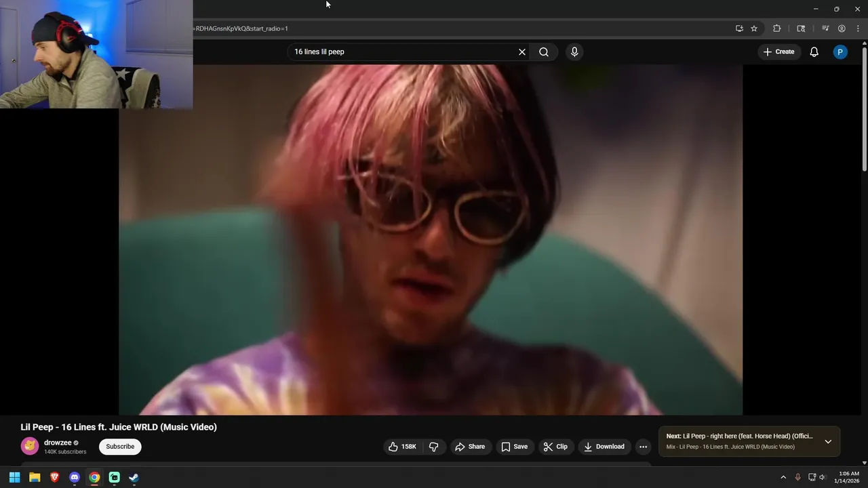Expand the Next up mix panel

pos(828,442)
